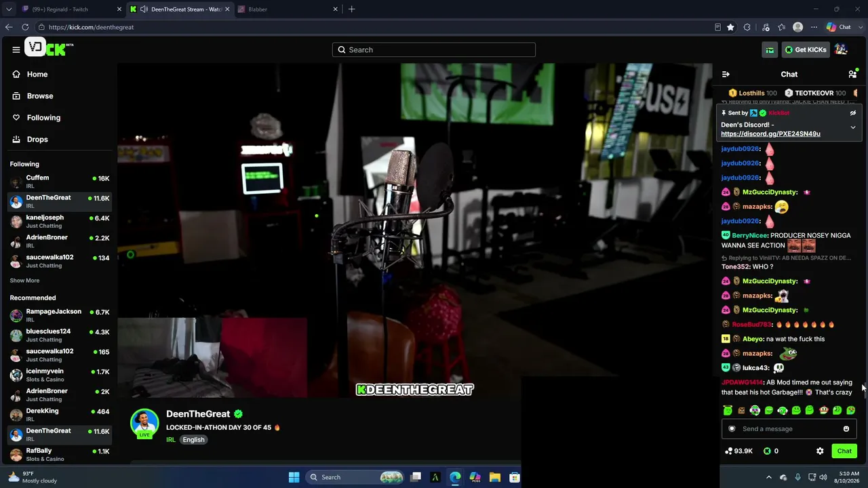
Task: Open the emote picker smiley icon
Action: 846,428
